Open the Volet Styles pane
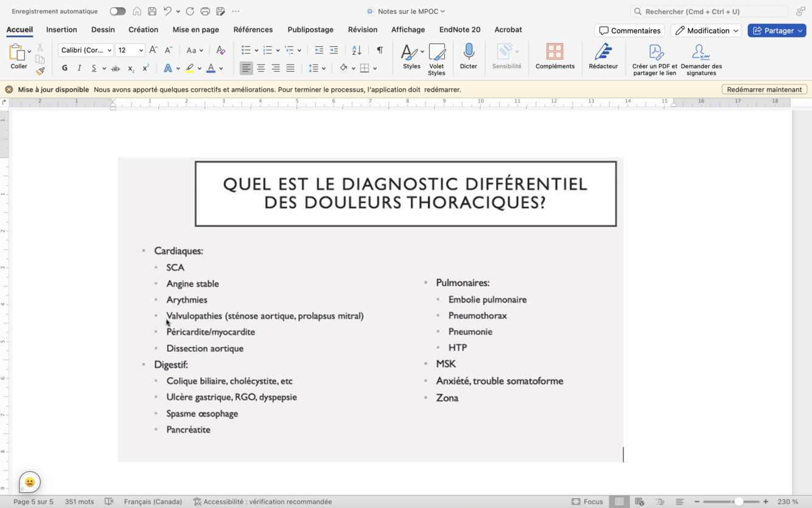Viewport: 812px width, 508px height. 436,59
